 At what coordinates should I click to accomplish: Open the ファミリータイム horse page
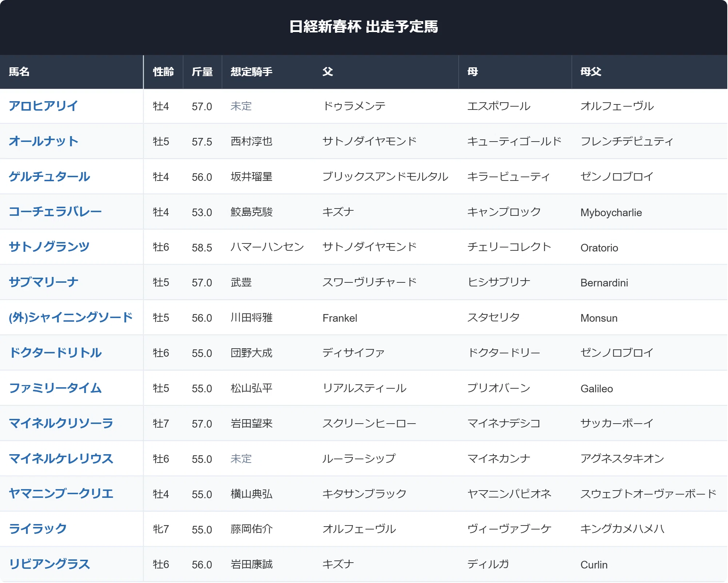click(55, 388)
